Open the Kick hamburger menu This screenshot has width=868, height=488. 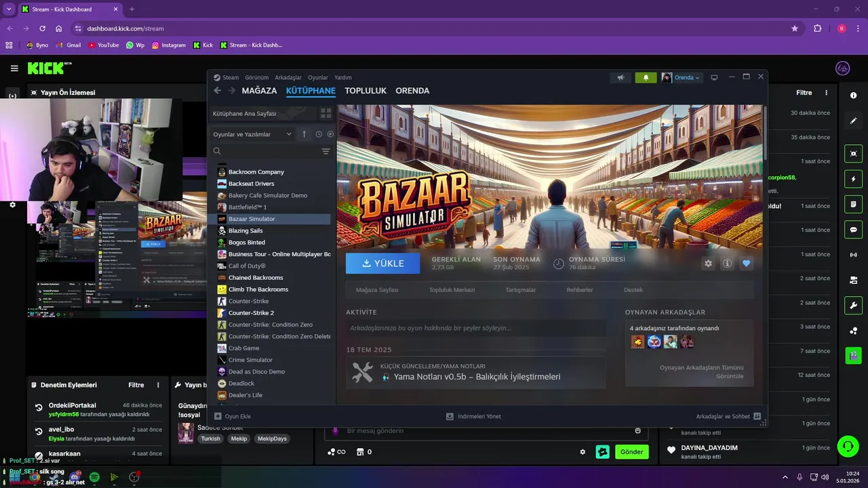14,68
